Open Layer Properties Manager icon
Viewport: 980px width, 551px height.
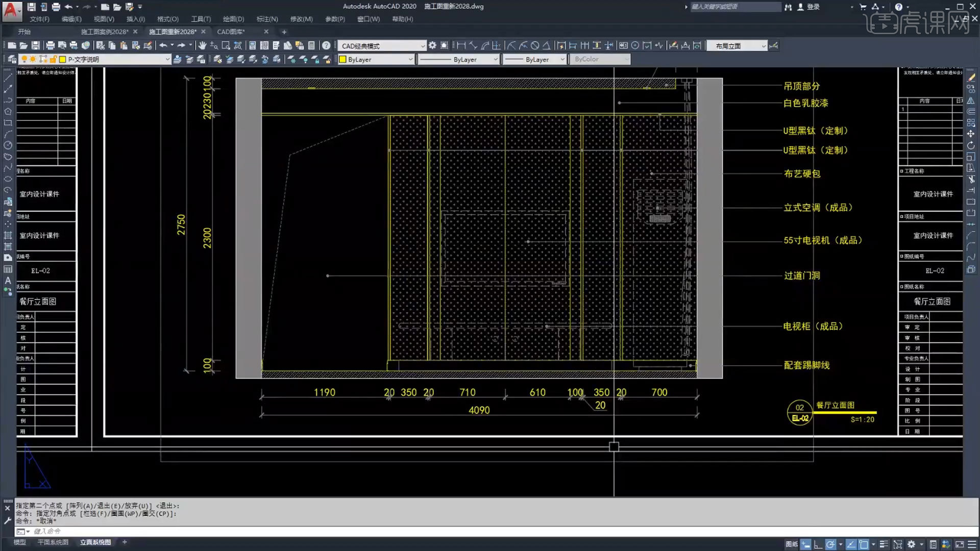click(x=11, y=59)
